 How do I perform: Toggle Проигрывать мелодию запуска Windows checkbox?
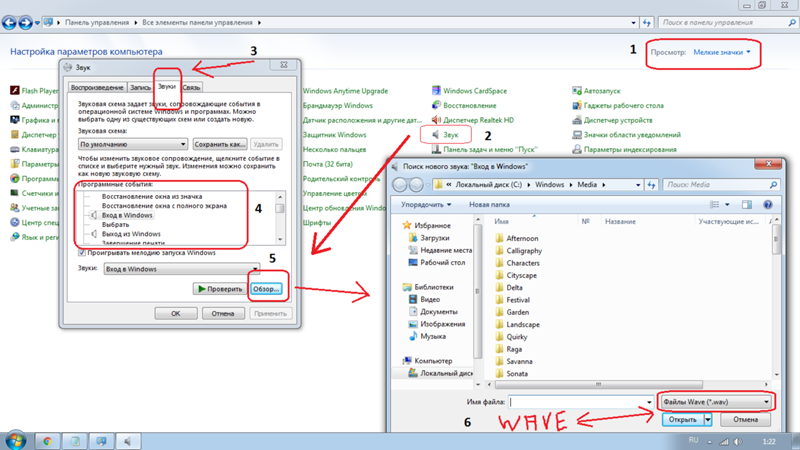coord(82,253)
